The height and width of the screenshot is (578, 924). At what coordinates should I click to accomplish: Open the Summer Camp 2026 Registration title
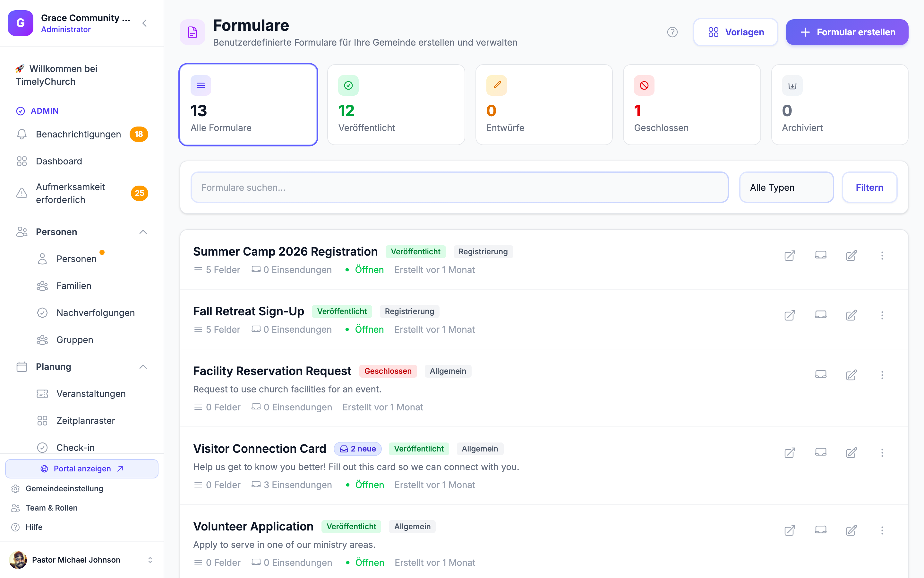pyautogui.click(x=285, y=251)
